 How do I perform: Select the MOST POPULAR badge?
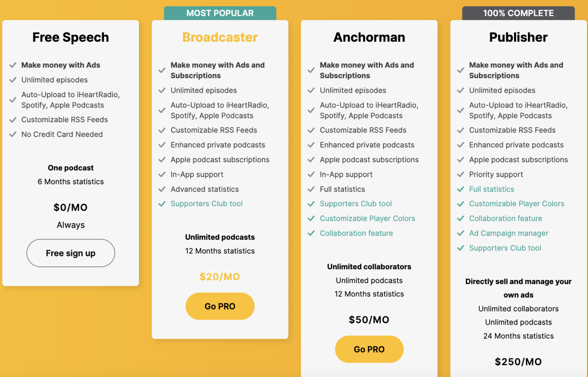220,13
